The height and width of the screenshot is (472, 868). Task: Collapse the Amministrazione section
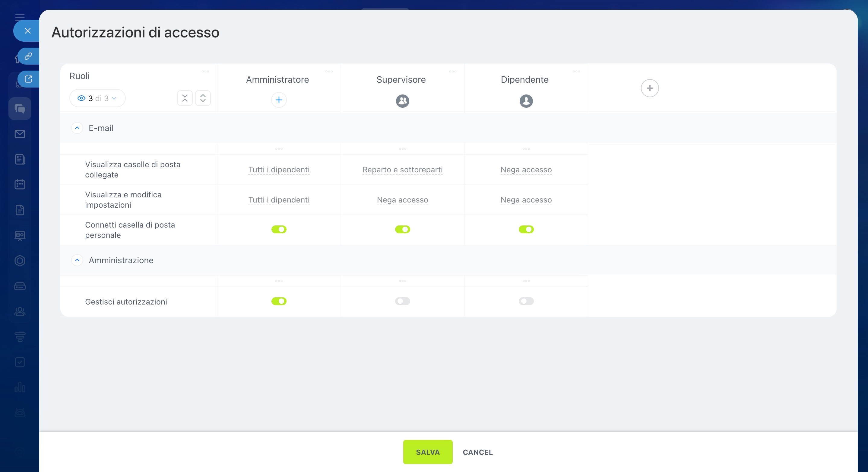(x=77, y=260)
